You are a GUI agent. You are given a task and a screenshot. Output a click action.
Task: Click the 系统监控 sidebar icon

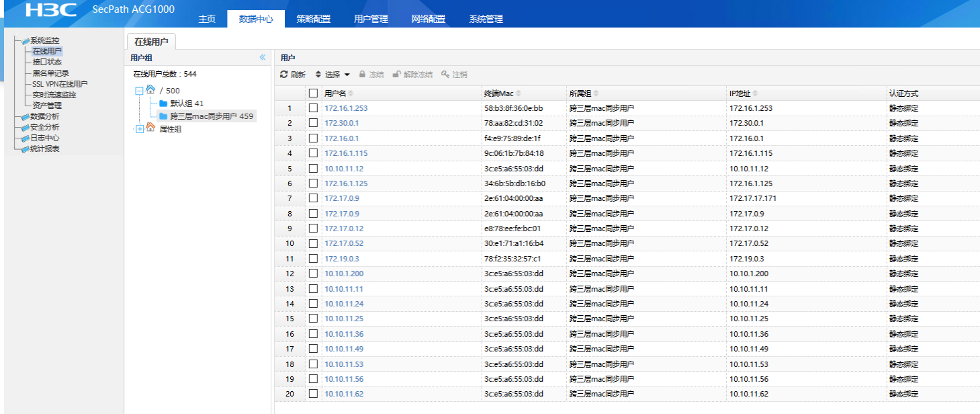26,40
